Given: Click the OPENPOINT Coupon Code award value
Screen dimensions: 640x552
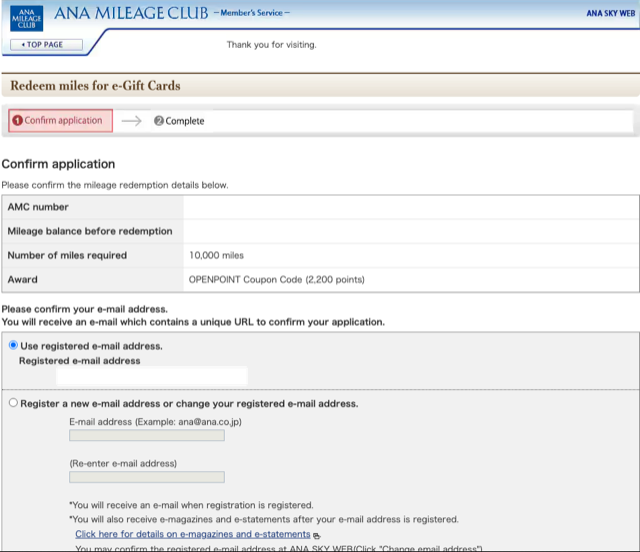Looking at the screenshot, I should coord(277,280).
